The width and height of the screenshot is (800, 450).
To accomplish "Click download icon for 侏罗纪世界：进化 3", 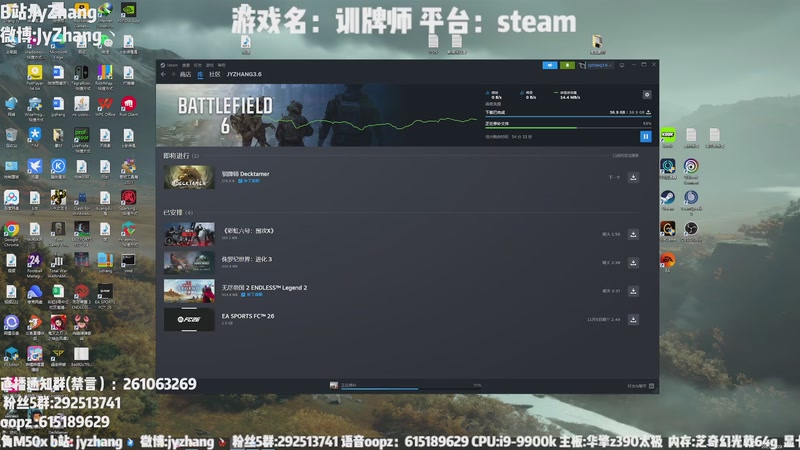I will [x=633, y=263].
